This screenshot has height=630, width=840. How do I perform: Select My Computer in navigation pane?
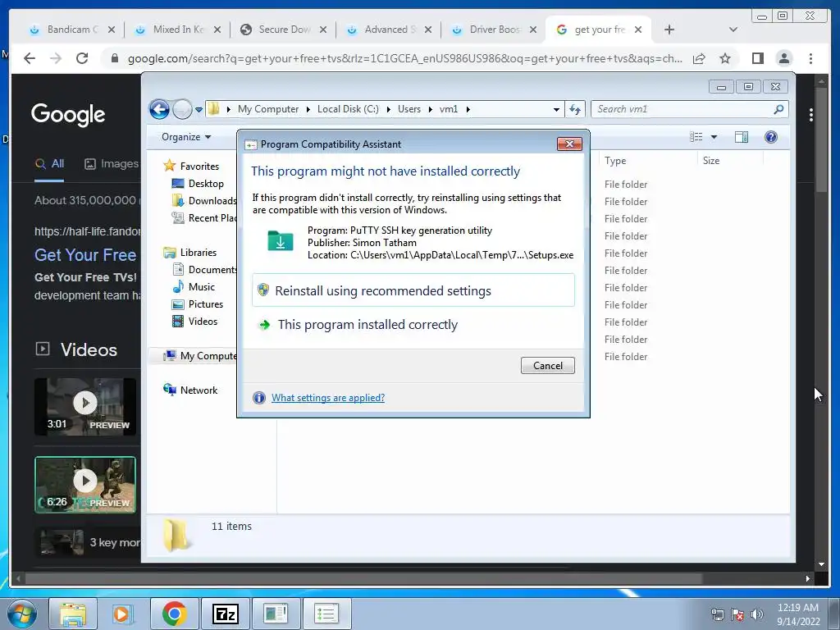click(x=199, y=356)
